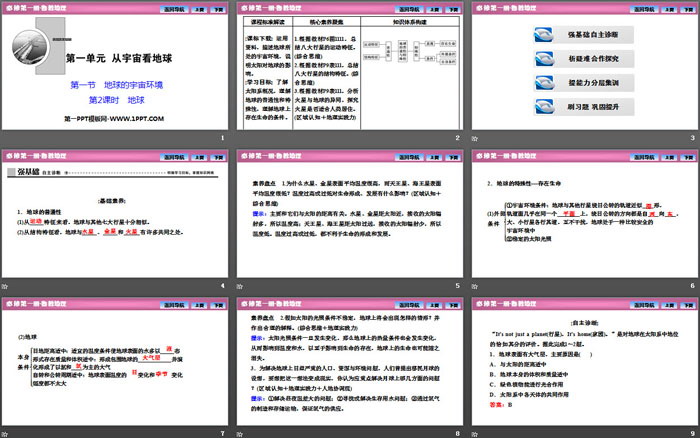
Task: Click 返回导航 button in slide 9 header
Action: click(645, 305)
